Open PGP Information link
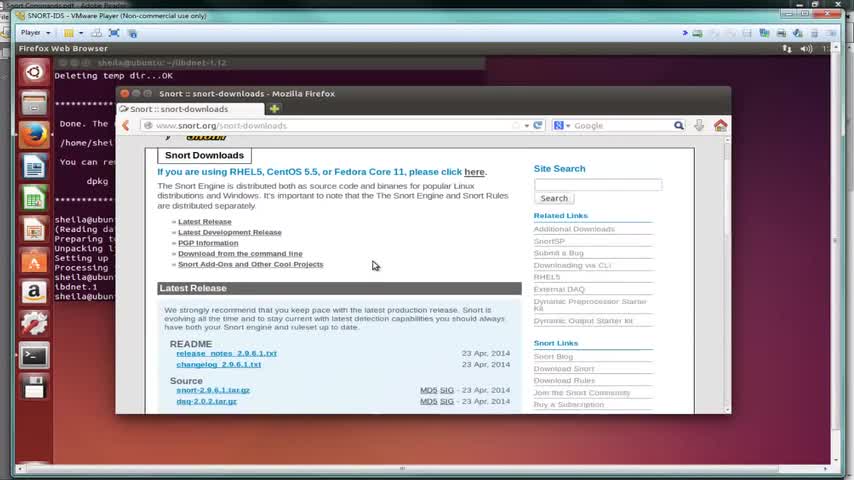The height and width of the screenshot is (480, 854). (x=208, y=243)
